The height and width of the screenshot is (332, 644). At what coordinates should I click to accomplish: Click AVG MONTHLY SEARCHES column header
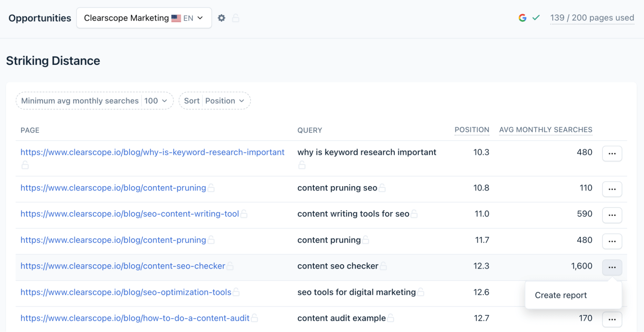pyautogui.click(x=546, y=130)
